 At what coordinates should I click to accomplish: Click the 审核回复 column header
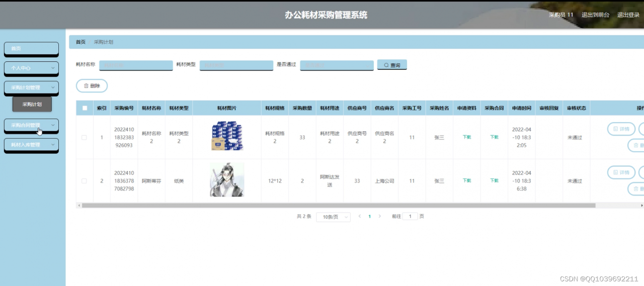[549, 108]
